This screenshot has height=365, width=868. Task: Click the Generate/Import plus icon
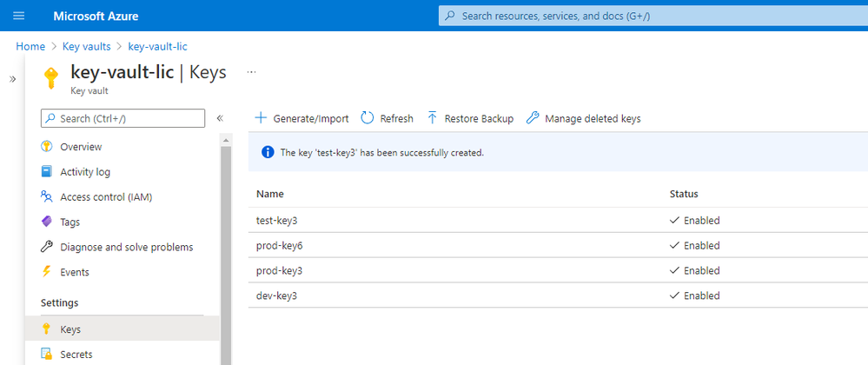[261, 118]
